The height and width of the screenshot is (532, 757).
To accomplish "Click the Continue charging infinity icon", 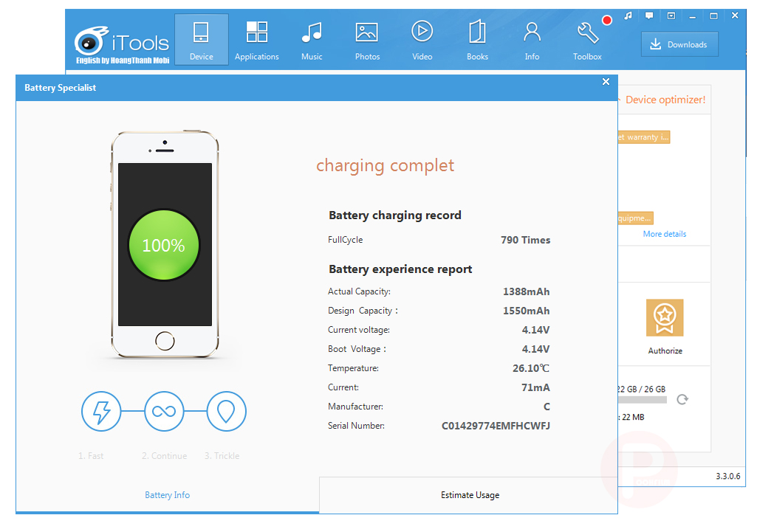I will [164, 412].
